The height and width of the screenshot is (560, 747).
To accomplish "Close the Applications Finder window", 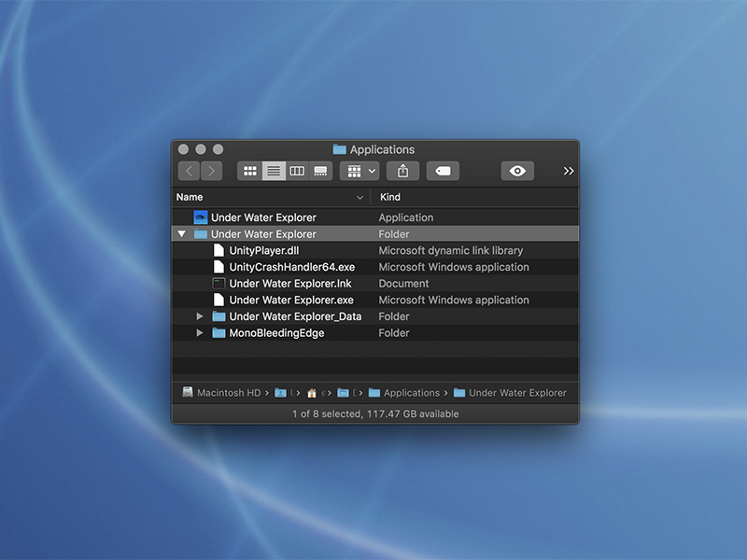I will [183, 149].
